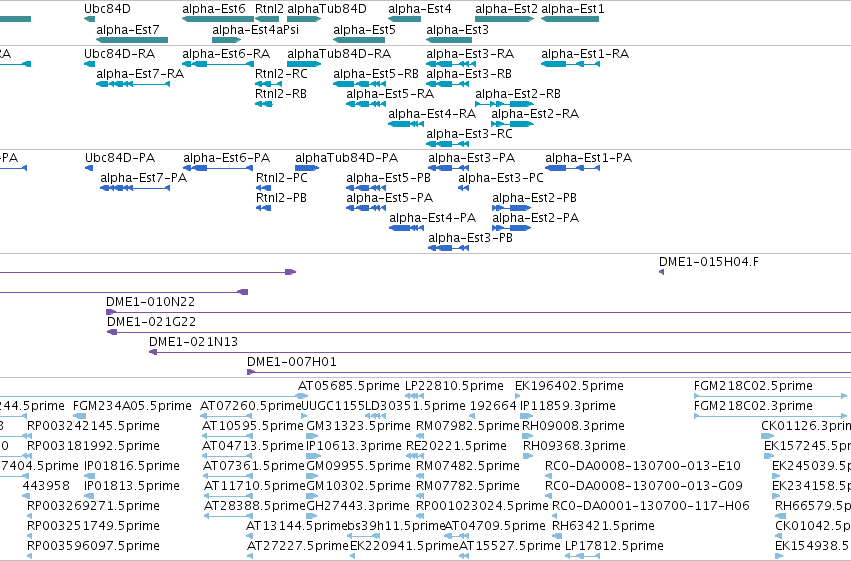851x561 pixels.
Task: Select the alpha-Est2-RA transcript label
Action: (x=535, y=113)
